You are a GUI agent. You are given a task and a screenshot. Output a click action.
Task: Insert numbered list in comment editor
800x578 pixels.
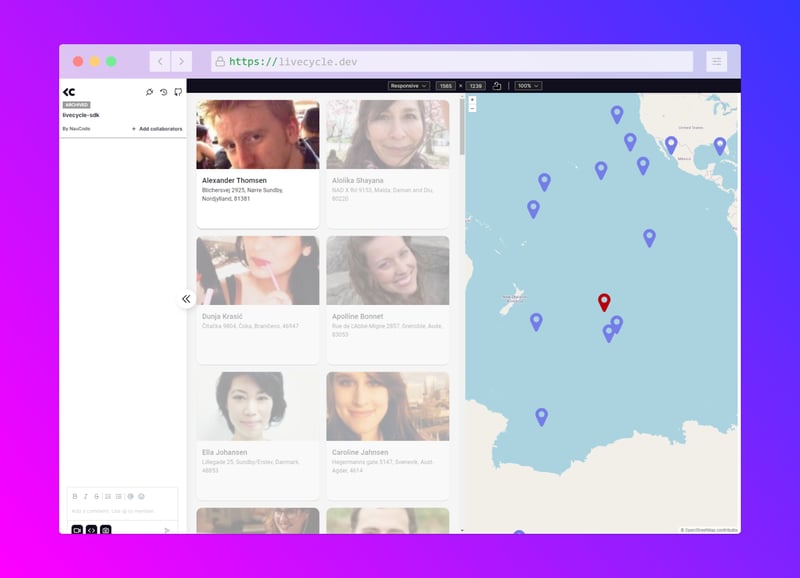click(x=108, y=496)
